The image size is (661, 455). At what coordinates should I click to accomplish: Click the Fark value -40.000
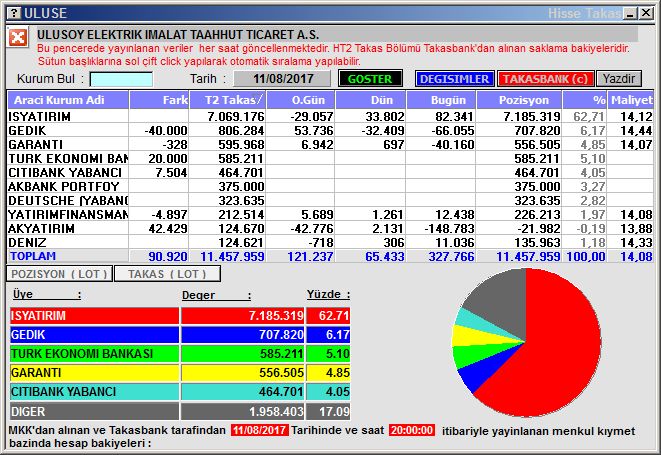click(x=166, y=131)
